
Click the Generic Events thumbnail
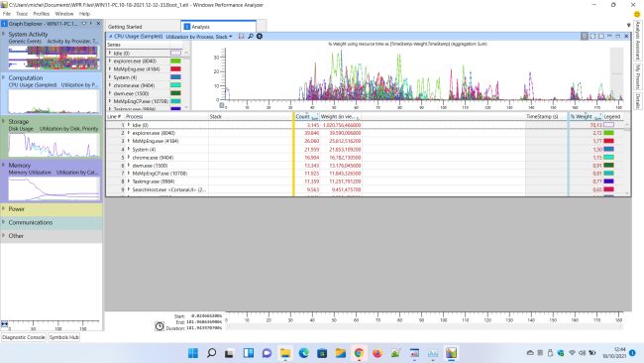54,58
